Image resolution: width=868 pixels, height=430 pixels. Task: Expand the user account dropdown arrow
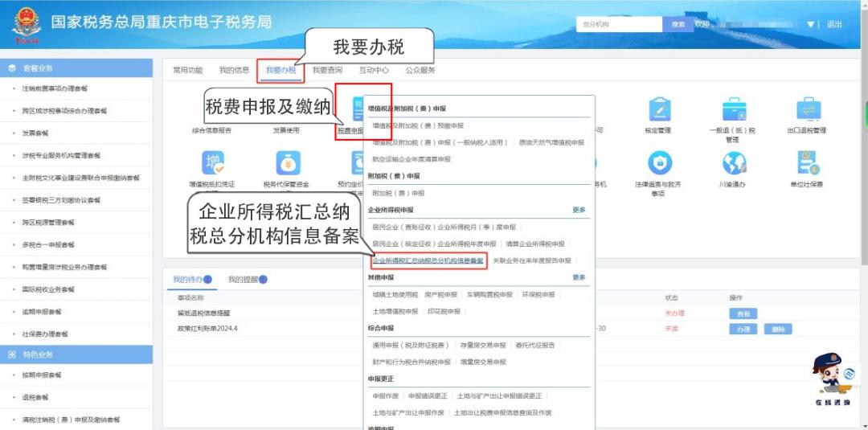pos(811,24)
